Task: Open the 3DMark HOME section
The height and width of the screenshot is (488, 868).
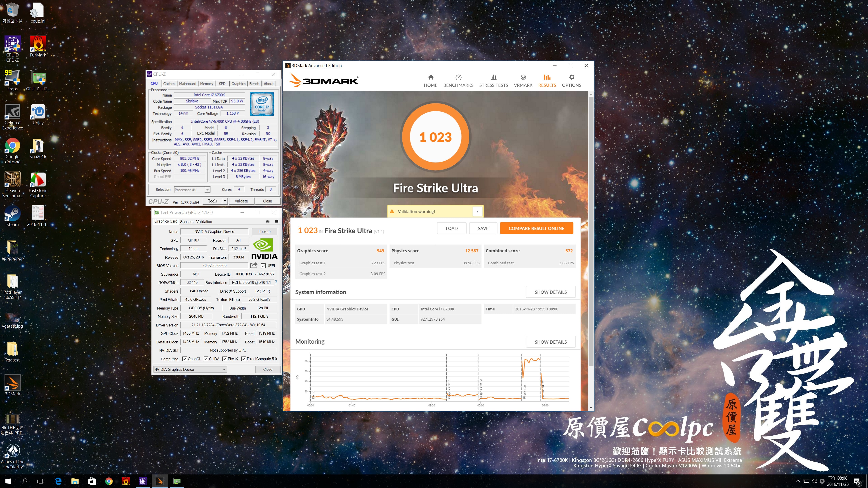Action: pos(430,81)
